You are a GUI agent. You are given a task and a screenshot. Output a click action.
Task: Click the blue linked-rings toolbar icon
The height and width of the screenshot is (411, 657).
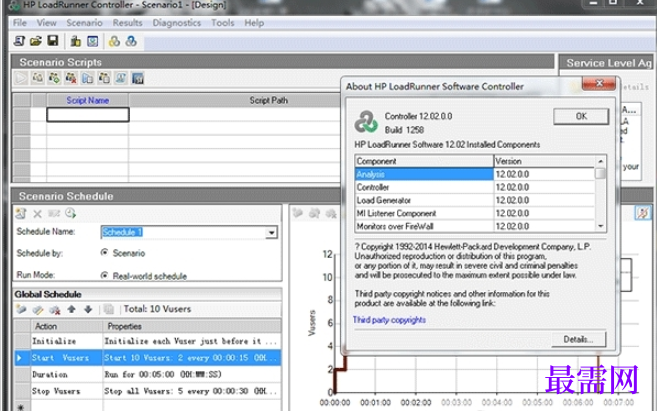[x=131, y=41]
